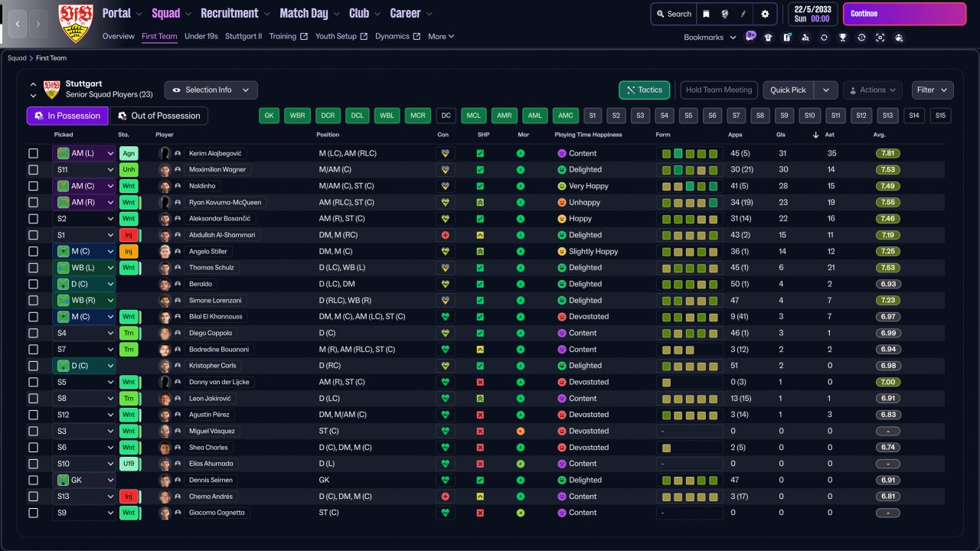Click the VfB Stuttgart club badge

[x=75, y=23]
